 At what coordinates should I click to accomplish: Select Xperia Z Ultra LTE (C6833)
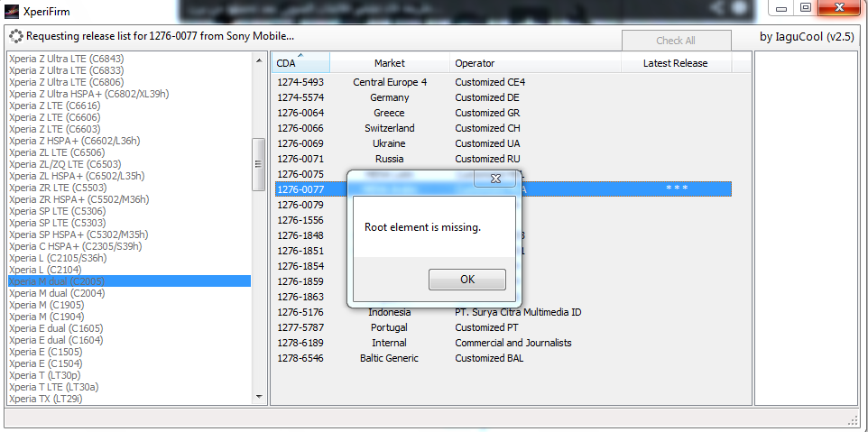(x=130, y=70)
